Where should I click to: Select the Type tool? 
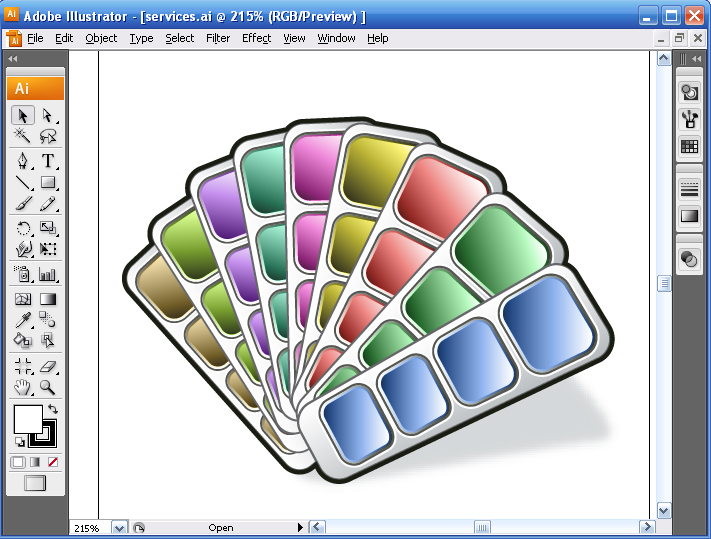pyautogui.click(x=47, y=161)
